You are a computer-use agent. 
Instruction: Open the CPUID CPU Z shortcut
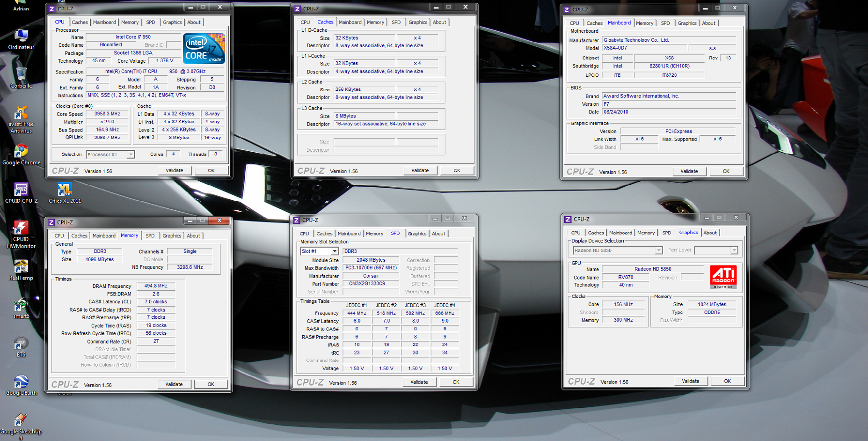click(x=21, y=190)
